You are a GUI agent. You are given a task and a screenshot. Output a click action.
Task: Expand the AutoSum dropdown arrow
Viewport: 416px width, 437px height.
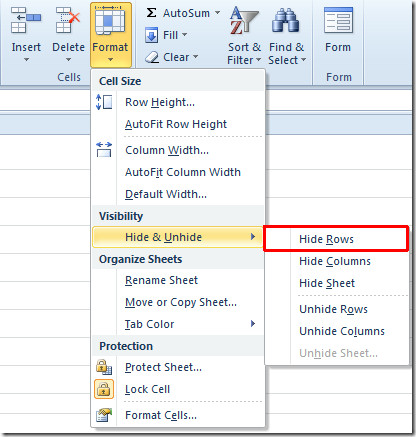click(x=217, y=13)
